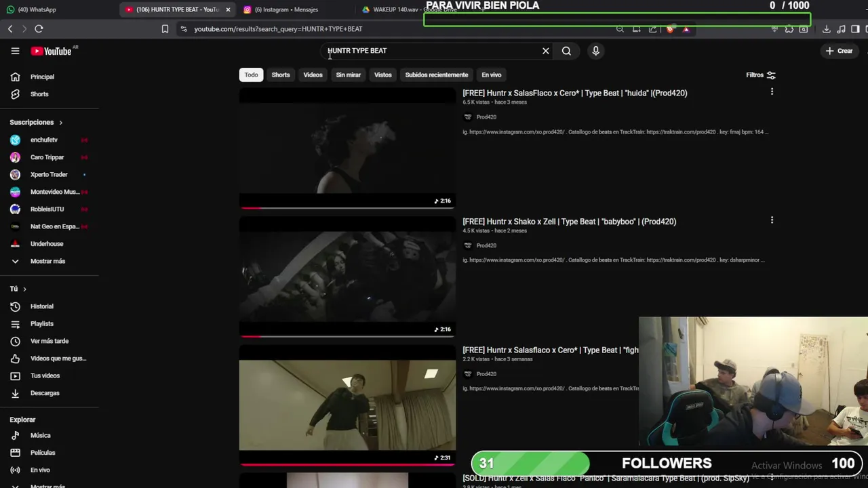Open Xperto Trader subscription channel
This screenshot has width=868, height=488.
pyautogui.click(x=50, y=175)
